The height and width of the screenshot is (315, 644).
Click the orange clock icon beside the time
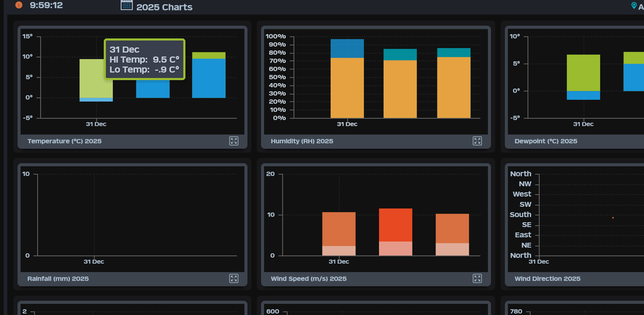point(19,5)
